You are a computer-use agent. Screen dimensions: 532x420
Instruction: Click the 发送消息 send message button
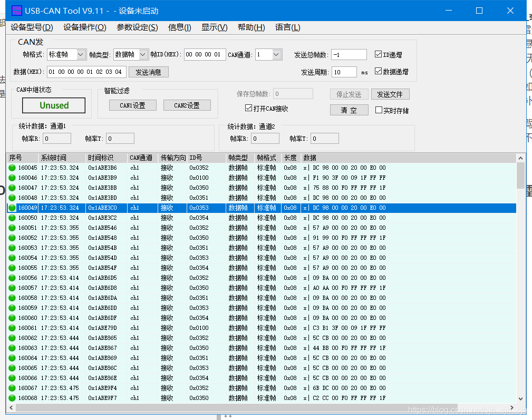coord(148,72)
